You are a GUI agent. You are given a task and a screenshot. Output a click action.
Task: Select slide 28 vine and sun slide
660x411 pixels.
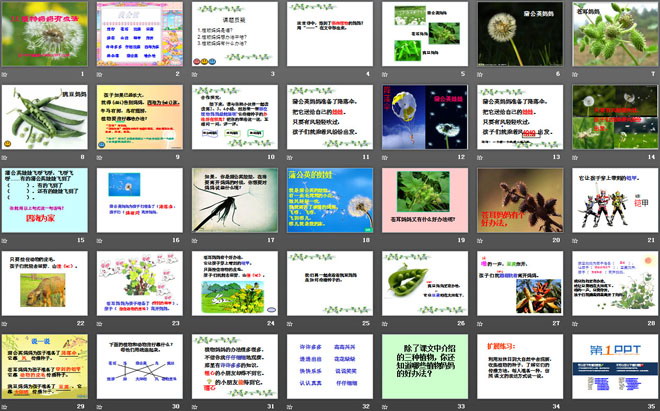(x=615, y=283)
